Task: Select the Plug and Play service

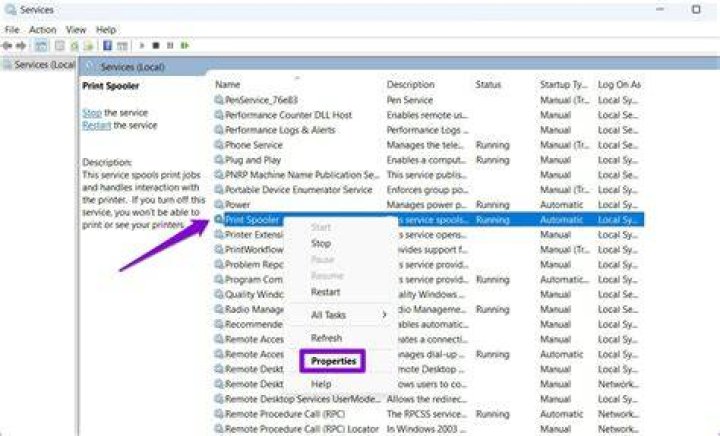Action: [429, 160]
